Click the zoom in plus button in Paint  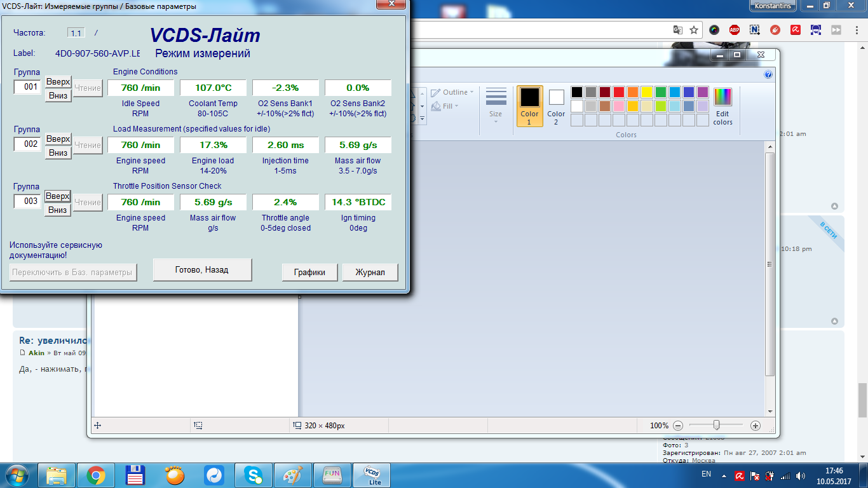(x=755, y=426)
